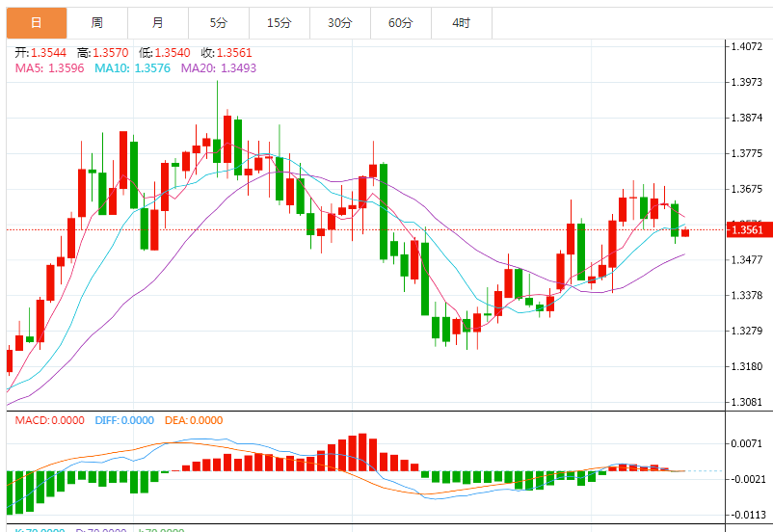Click the 1.3675 price axis label

pyautogui.click(x=746, y=189)
